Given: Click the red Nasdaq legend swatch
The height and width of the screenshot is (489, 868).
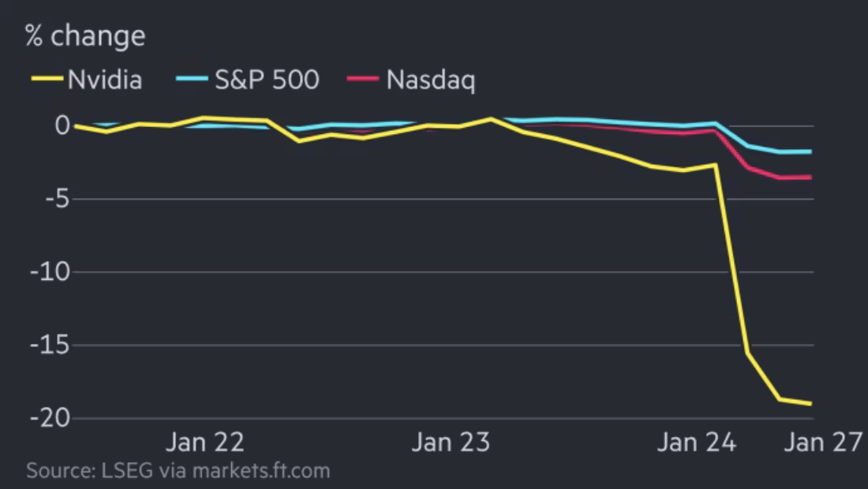Looking at the screenshot, I should point(363,79).
